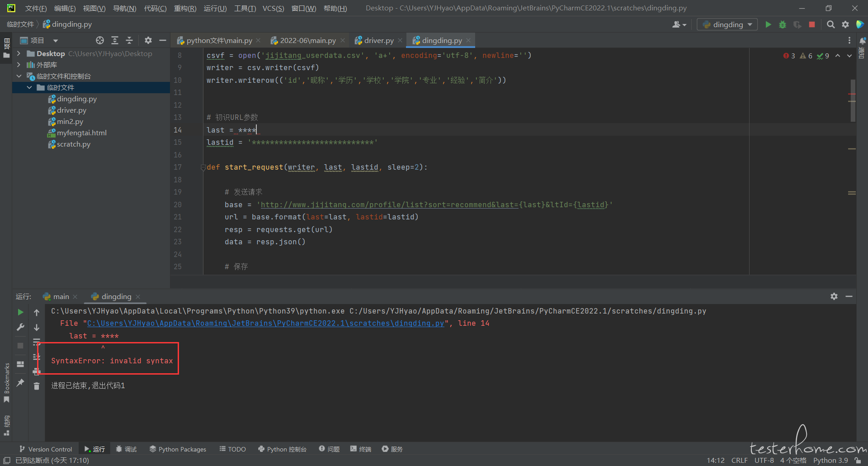Switch to python文件\main.py tab

point(219,40)
